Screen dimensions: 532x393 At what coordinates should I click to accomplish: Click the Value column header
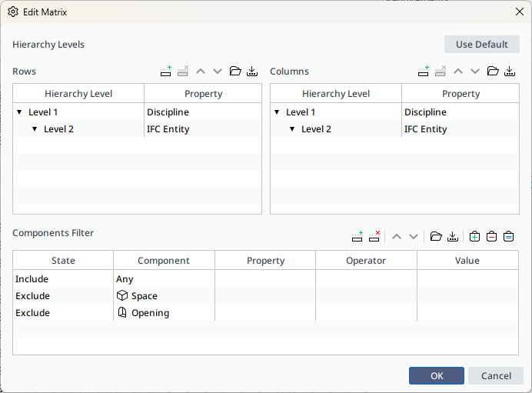[x=467, y=260]
